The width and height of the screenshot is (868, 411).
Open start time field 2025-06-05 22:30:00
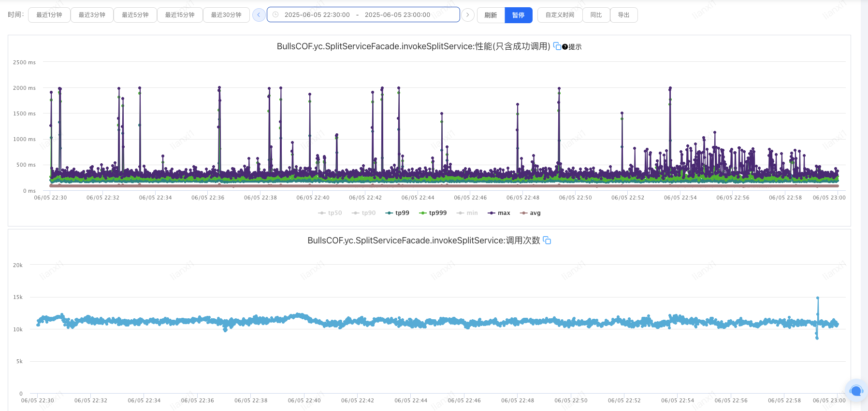[x=317, y=15]
